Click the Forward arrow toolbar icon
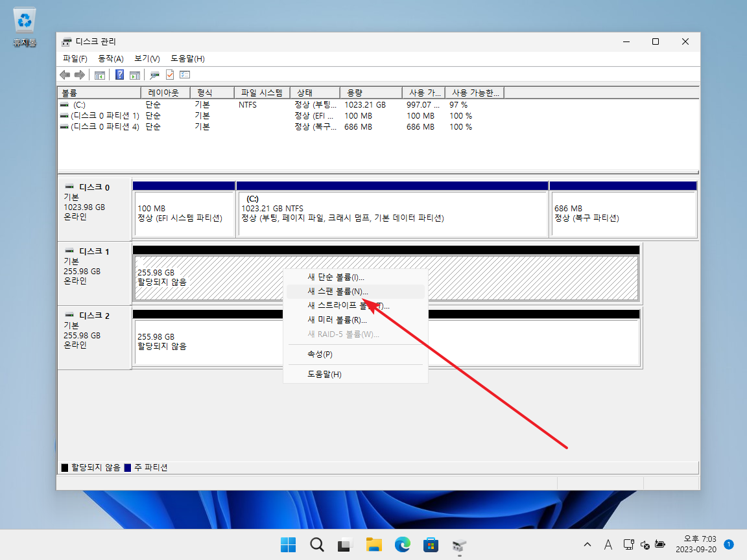Viewport: 747px width, 560px height. click(80, 75)
